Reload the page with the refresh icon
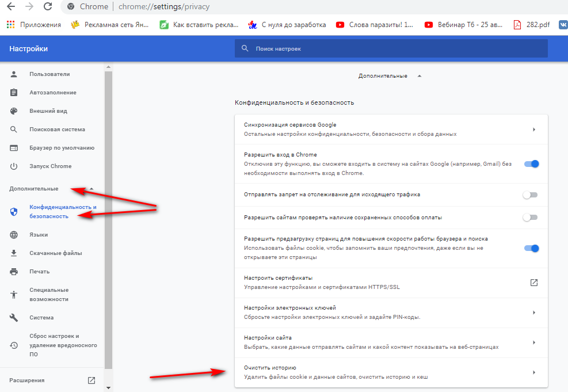Viewport: 568px width, 392px height. pyautogui.click(x=48, y=6)
